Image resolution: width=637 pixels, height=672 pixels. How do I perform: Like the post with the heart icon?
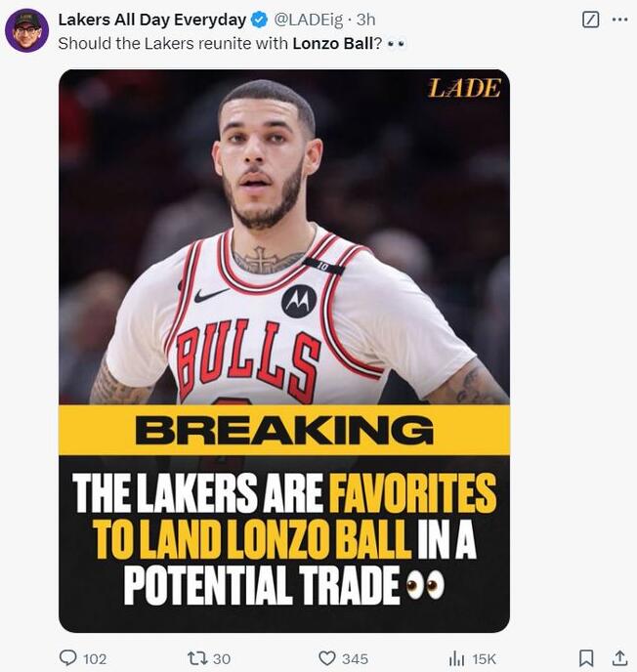coord(327,658)
